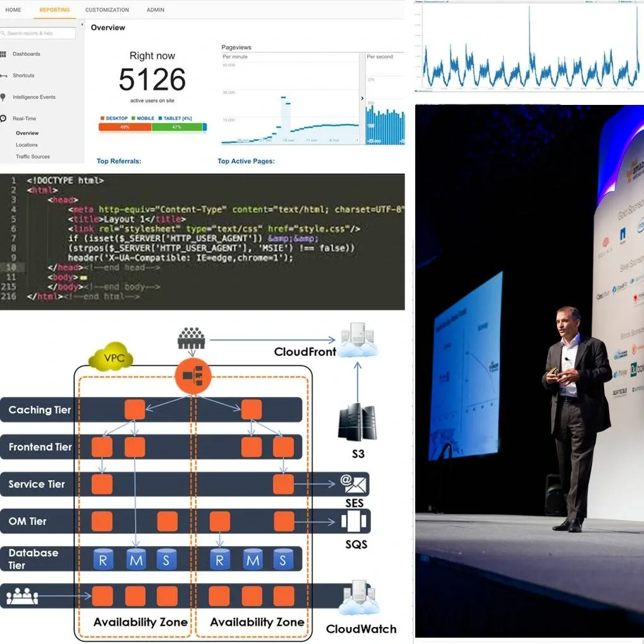This screenshot has width=644, height=644.
Task: Select the S3 server rack icon
Action: click(357, 422)
